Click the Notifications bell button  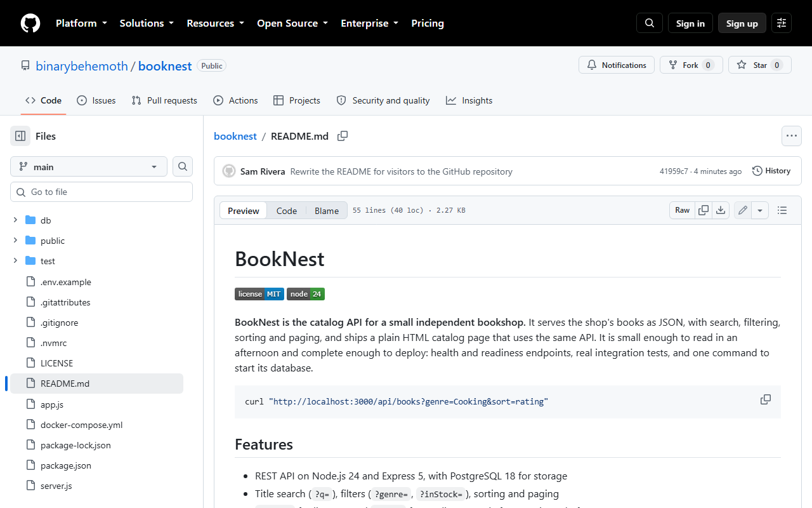click(617, 65)
